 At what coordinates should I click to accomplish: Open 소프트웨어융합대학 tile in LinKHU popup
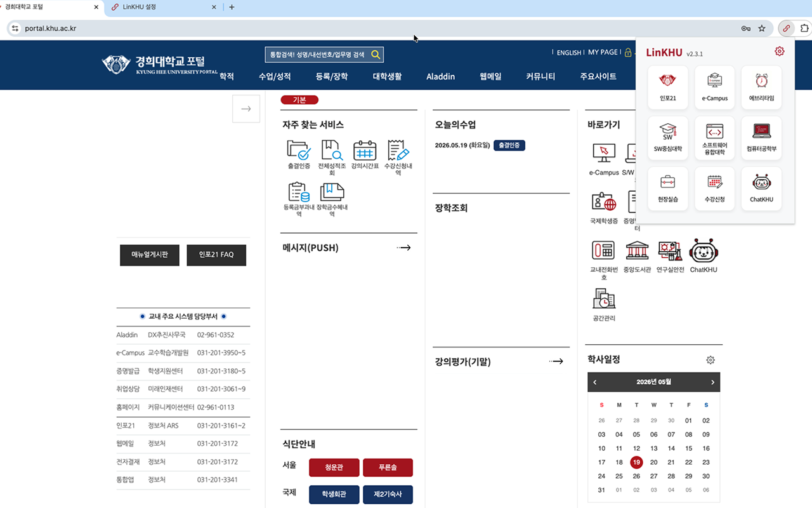(x=714, y=138)
